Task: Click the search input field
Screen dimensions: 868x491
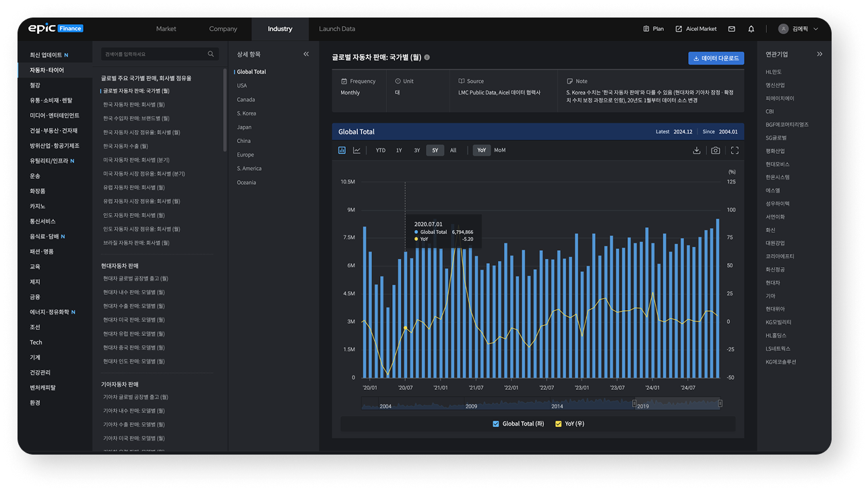Action: [155, 54]
